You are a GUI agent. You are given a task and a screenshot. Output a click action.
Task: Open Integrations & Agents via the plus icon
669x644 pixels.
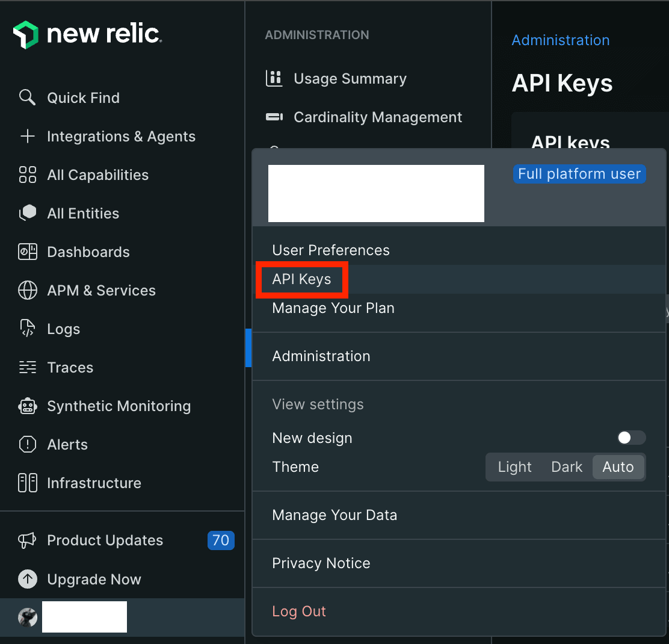[28, 137]
